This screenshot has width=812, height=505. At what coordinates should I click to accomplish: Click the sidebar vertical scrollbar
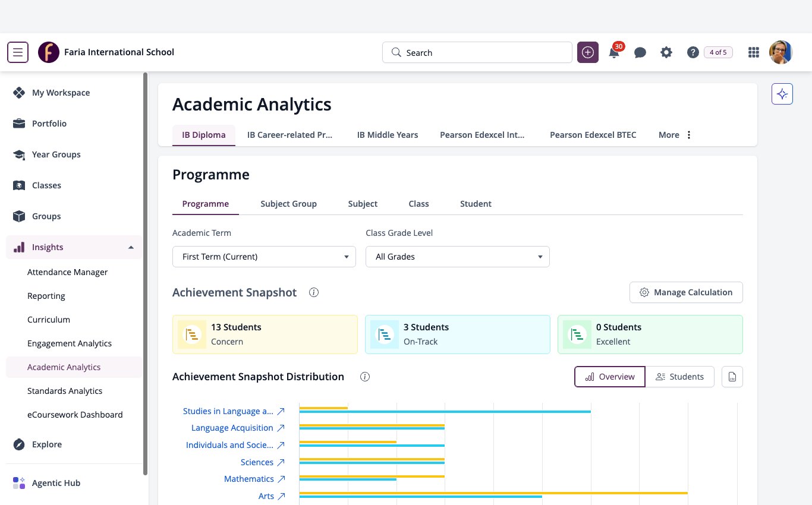click(x=146, y=273)
